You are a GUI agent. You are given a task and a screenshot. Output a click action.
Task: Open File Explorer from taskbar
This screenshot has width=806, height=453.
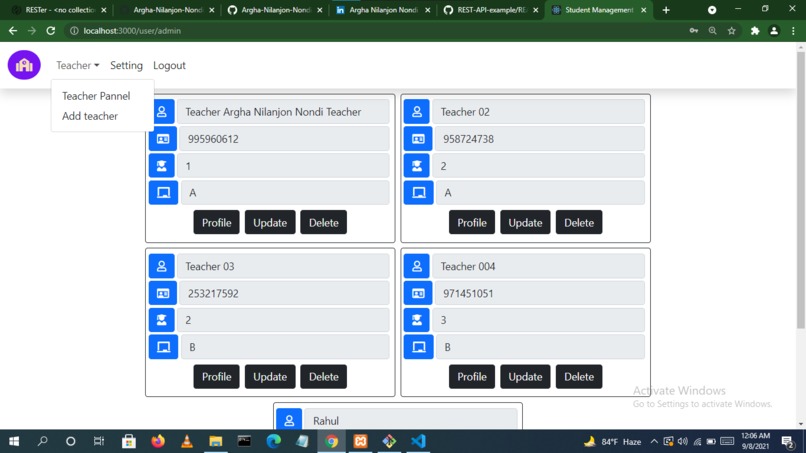(215, 441)
